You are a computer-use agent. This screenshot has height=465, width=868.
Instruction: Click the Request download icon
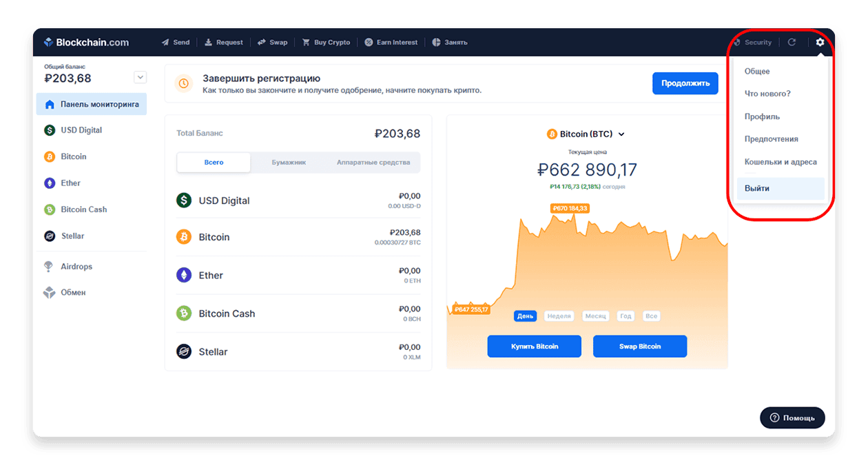(209, 42)
